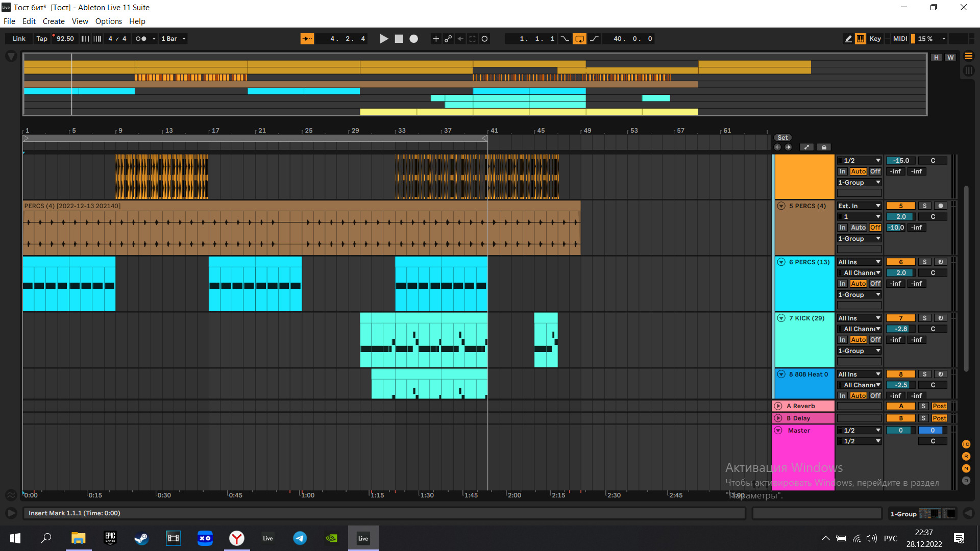Click the Play button in transport
This screenshot has height=551, width=980.
click(384, 39)
